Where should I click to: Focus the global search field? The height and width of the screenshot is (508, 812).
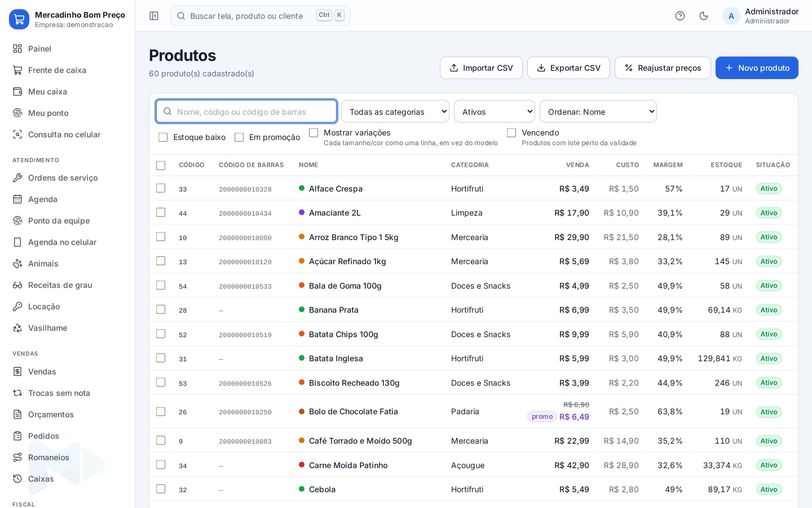point(260,16)
